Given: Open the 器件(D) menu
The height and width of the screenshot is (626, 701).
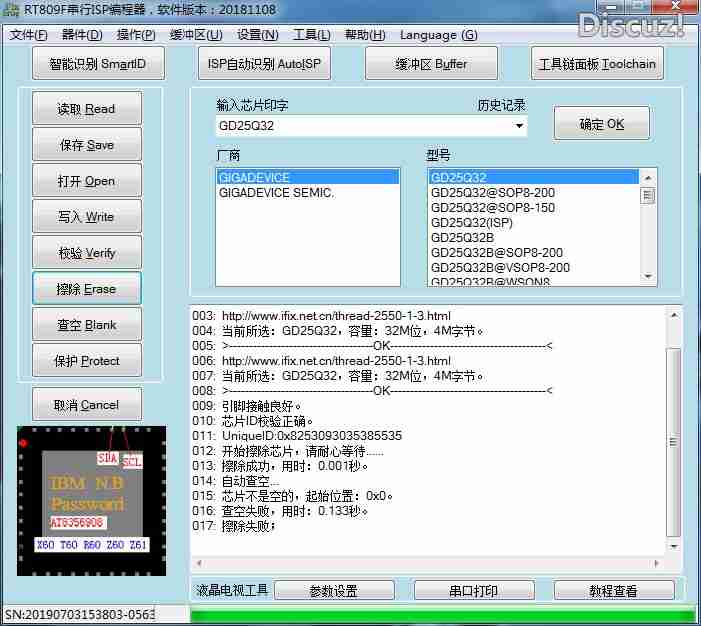Looking at the screenshot, I should (x=82, y=35).
